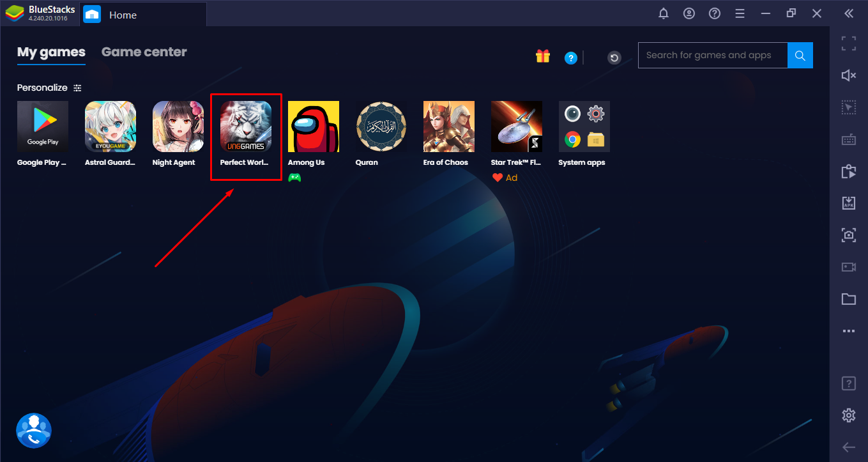Mute the volume in the sidebar
Viewport: 868px width, 462px height.
848,75
